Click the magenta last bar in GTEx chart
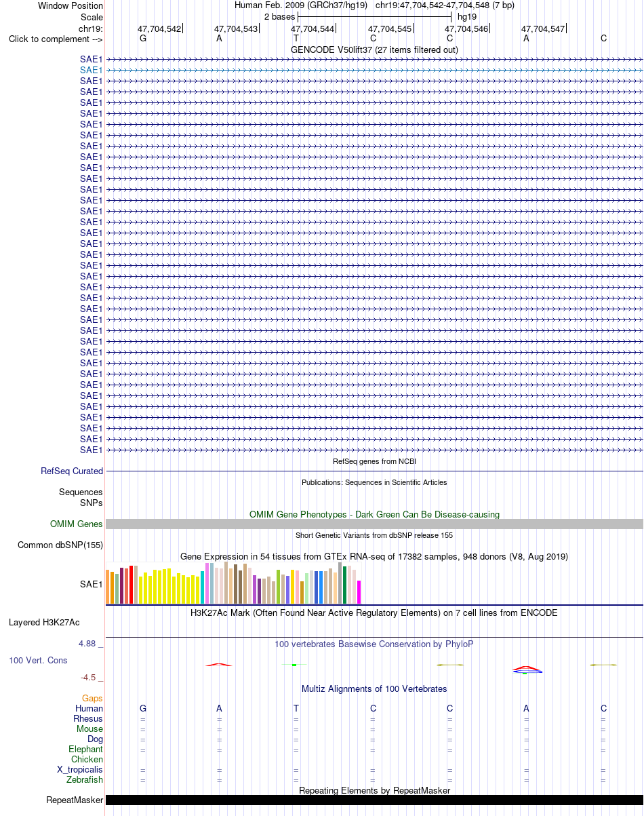Image resolution: width=644 pixels, height=816 pixels. tap(359, 592)
